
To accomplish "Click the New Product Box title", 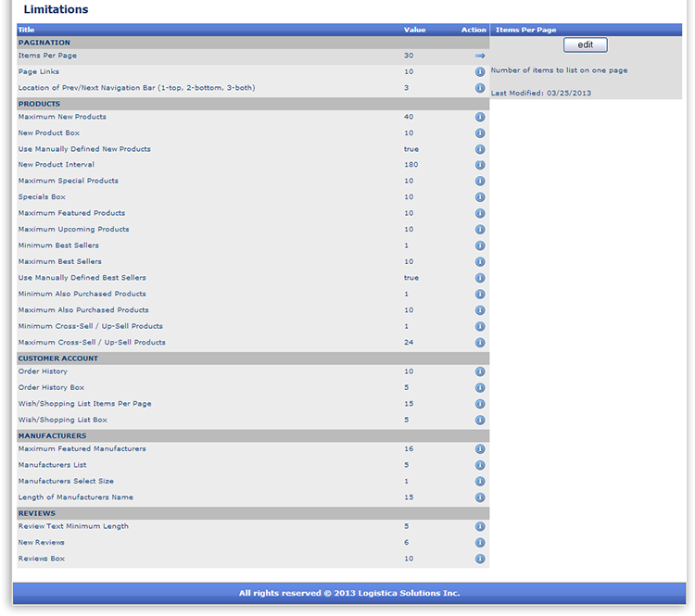I will coord(49,133).
